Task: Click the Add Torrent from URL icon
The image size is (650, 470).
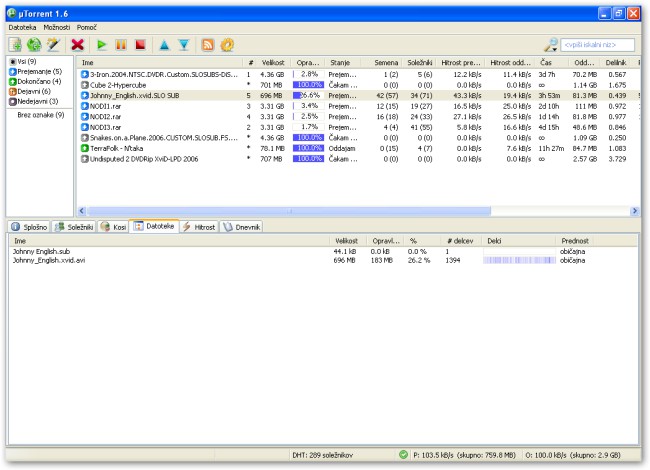Action: coord(34,44)
